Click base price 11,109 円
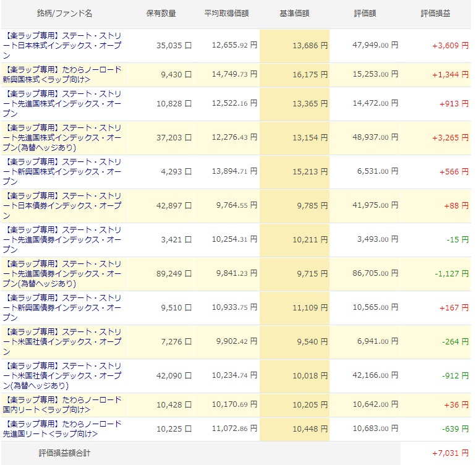This screenshot has width=476, height=465. click(x=310, y=308)
